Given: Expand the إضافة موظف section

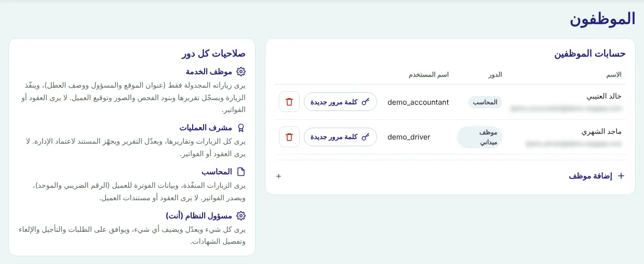Looking at the screenshot, I should click(450, 176).
